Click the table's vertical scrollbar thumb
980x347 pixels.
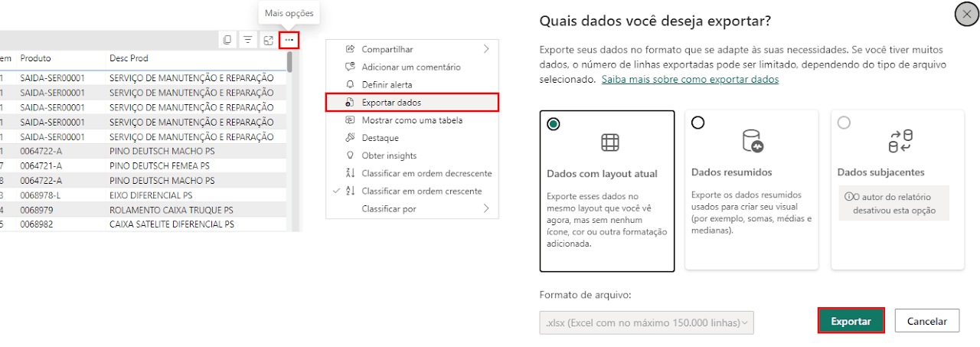(289, 61)
